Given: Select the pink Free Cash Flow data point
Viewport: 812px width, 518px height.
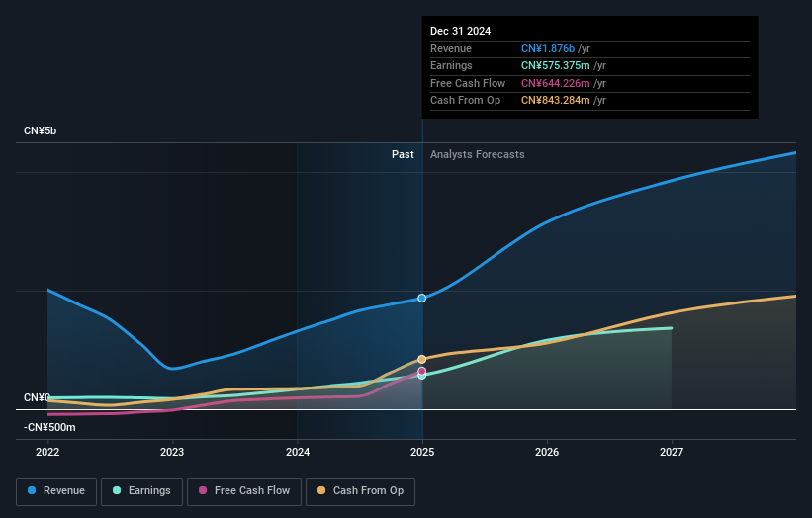Looking at the screenshot, I should (x=422, y=371).
